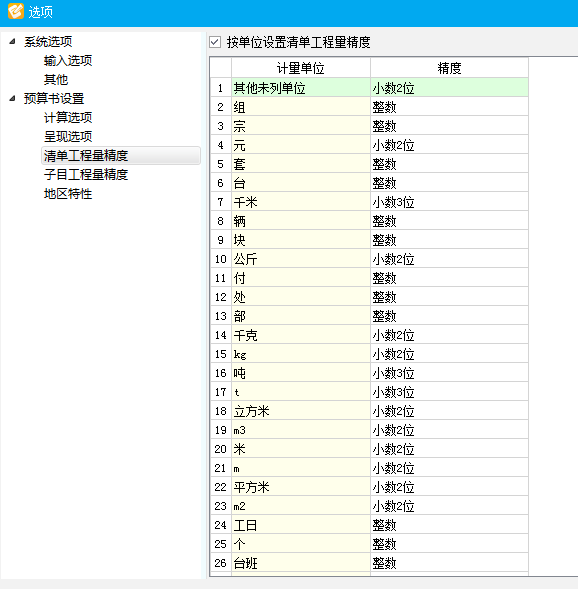This screenshot has width=578, height=589.
Task: Select the 处 unit cell
Action: pos(301,297)
